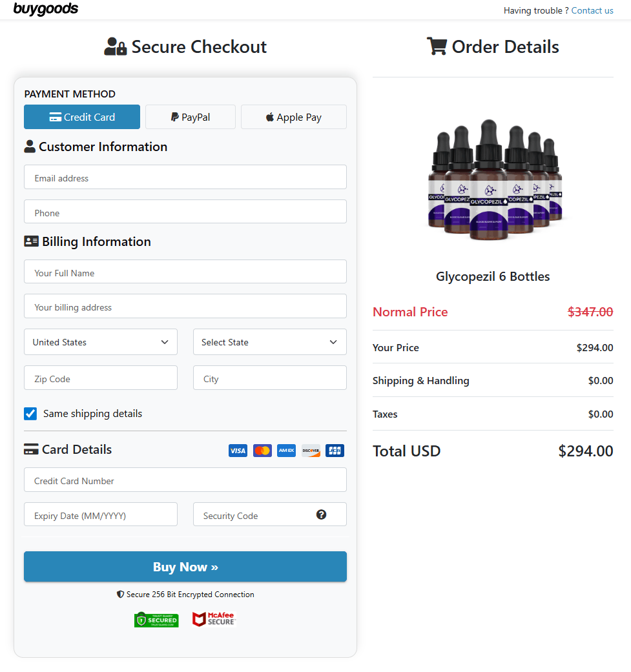Click the shopping cart icon beside Order Details
The width and height of the screenshot is (631, 672).
438,46
